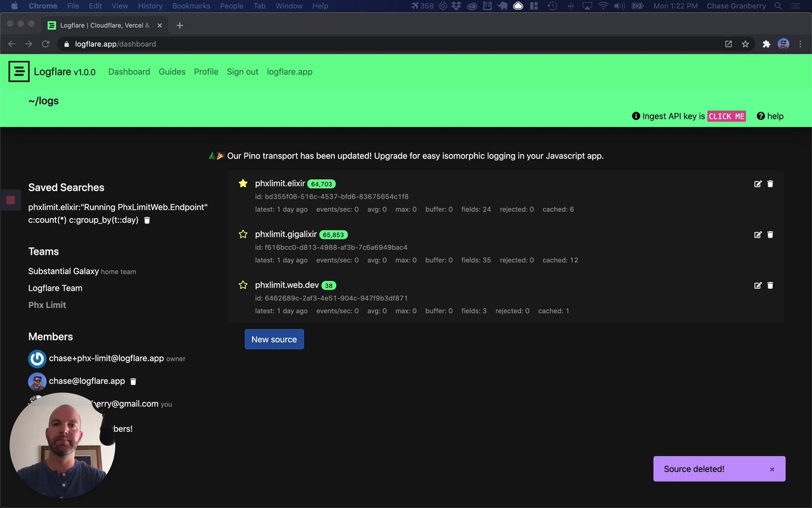Switch to Substantial Galaxy team
This screenshot has height=508, width=812.
[x=63, y=271]
